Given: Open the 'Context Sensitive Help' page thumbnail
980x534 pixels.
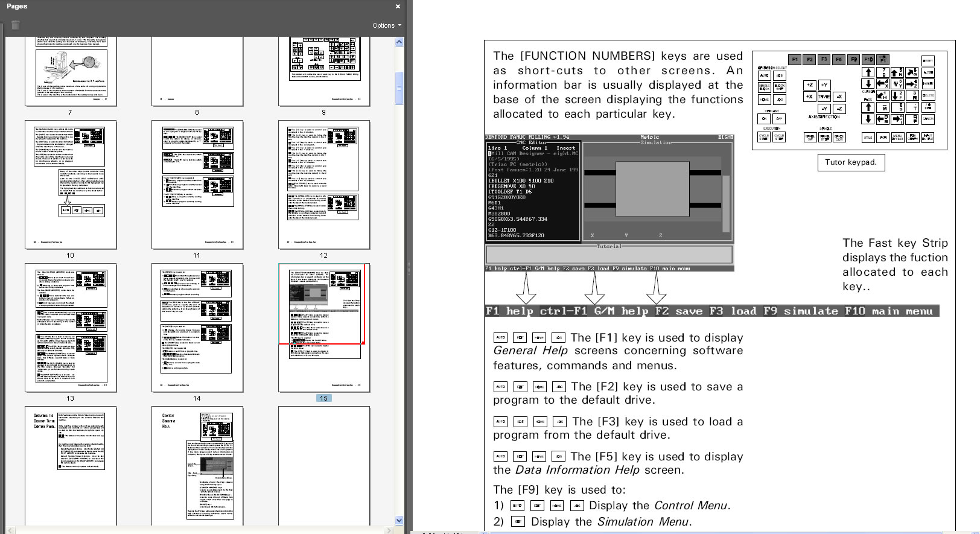Looking at the screenshot, I should tap(197, 465).
